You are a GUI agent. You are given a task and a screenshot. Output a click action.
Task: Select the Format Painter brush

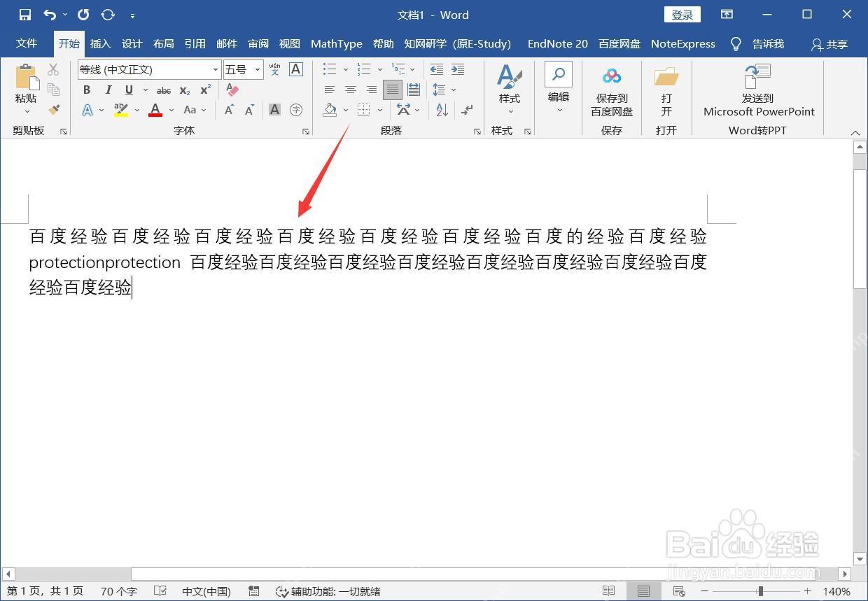coord(53,109)
